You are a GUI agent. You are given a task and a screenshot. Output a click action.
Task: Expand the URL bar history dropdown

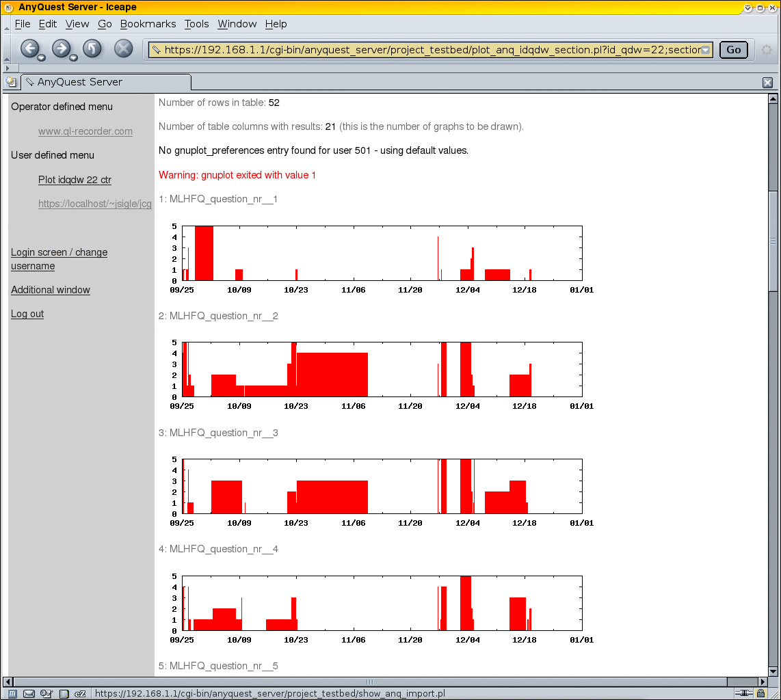coord(706,50)
